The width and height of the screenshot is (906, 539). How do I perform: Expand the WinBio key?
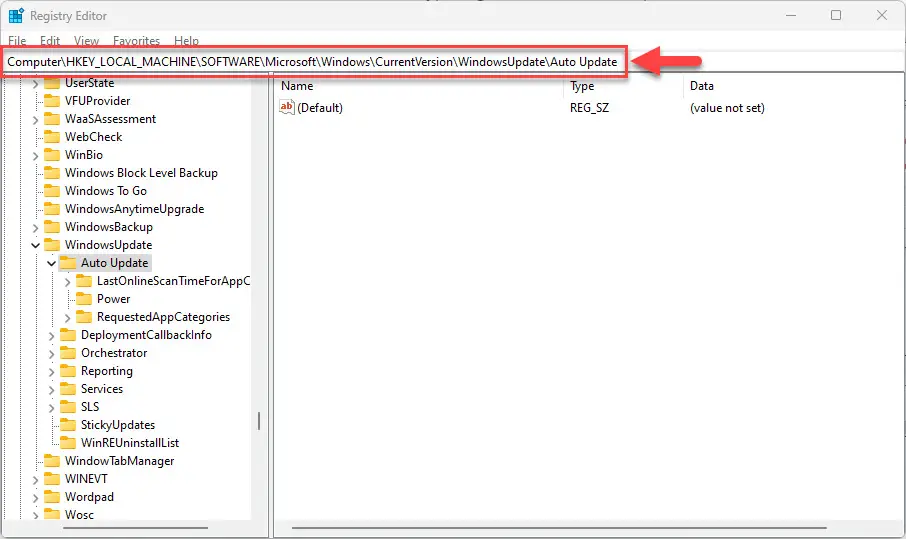pos(35,156)
